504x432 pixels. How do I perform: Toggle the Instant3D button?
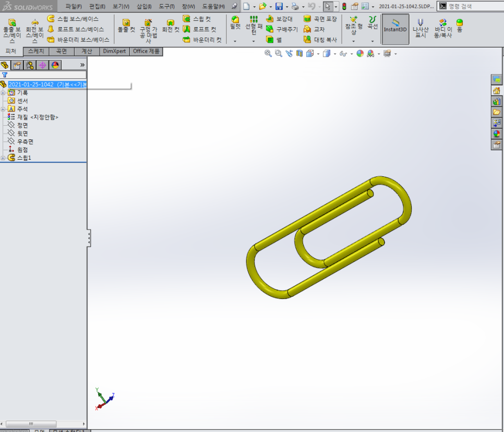(395, 29)
